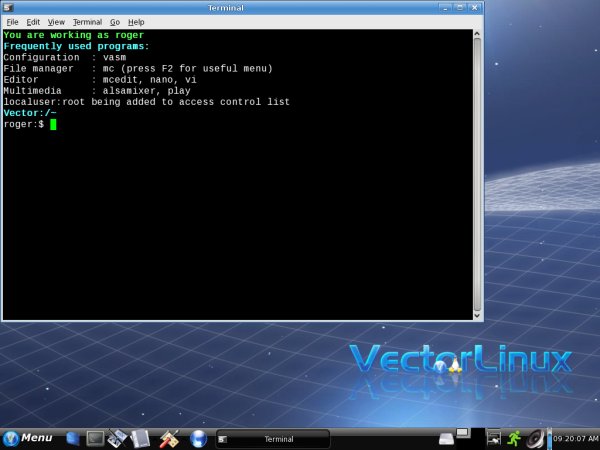Open the Go menu
Screen dimensions: 600x450
pos(114,22)
